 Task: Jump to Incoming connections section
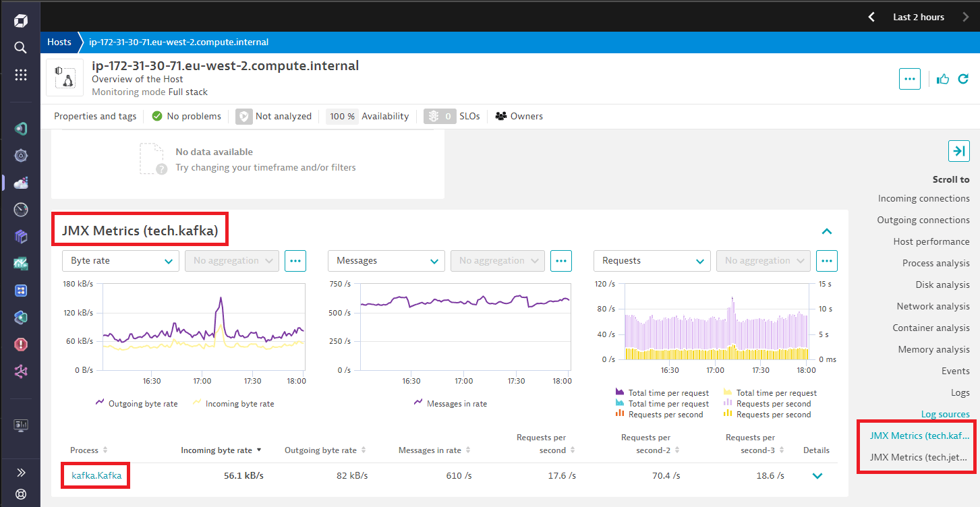(x=923, y=198)
